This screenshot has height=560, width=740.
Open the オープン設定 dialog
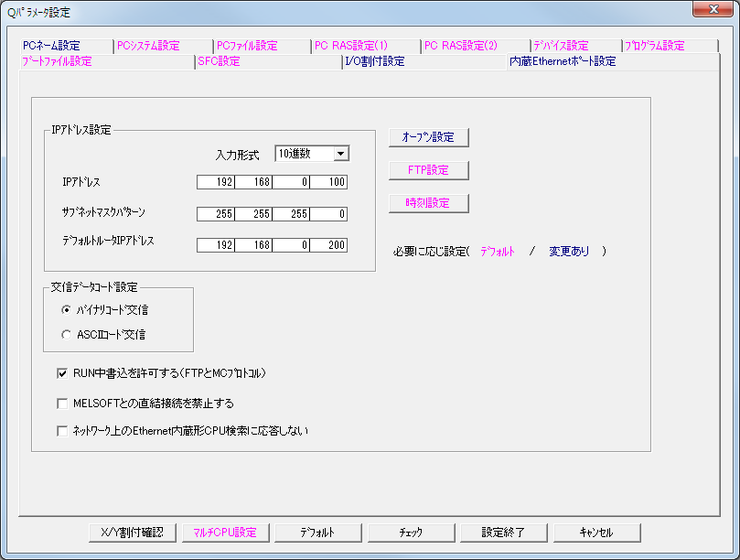pyautogui.click(x=428, y=136)
